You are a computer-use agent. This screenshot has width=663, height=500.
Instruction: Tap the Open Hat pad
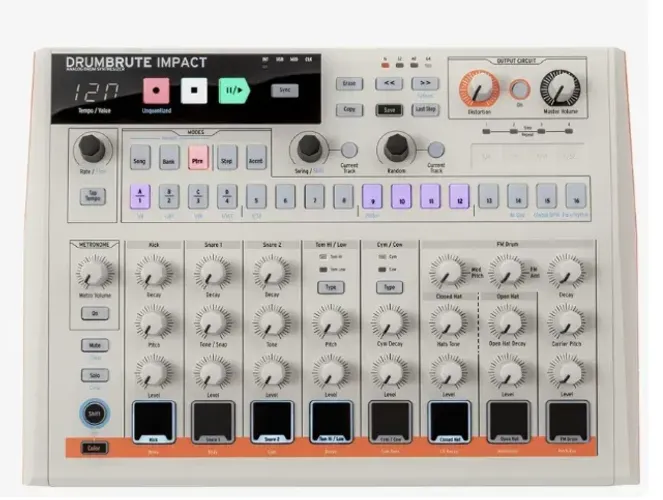508,421
